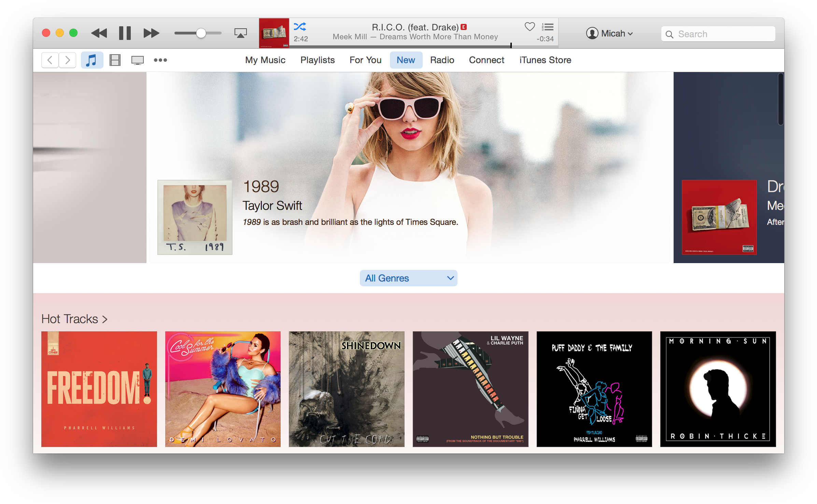Open the All Genres dropdown
The image size is (817, 504).
408,278
